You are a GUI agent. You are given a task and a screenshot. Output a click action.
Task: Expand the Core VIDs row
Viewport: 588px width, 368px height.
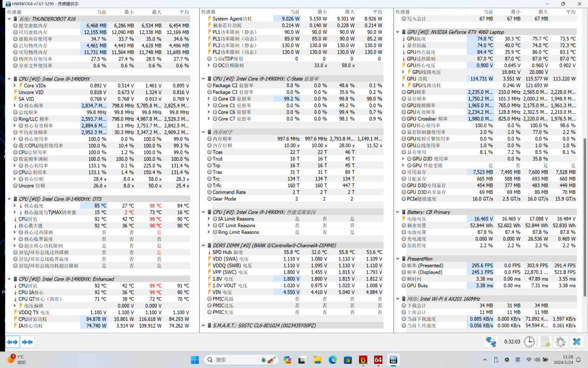pyautogui.click(x=15, y=85)
